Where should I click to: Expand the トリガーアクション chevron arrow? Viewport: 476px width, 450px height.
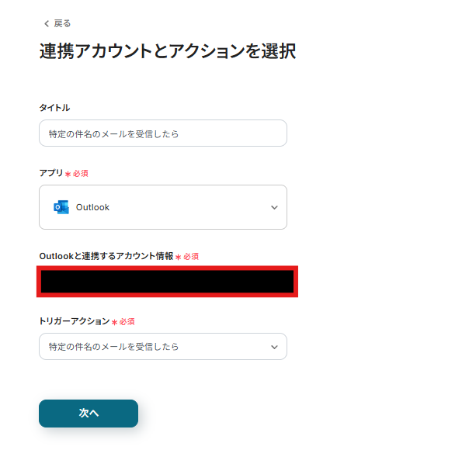(x=274, y=347)
